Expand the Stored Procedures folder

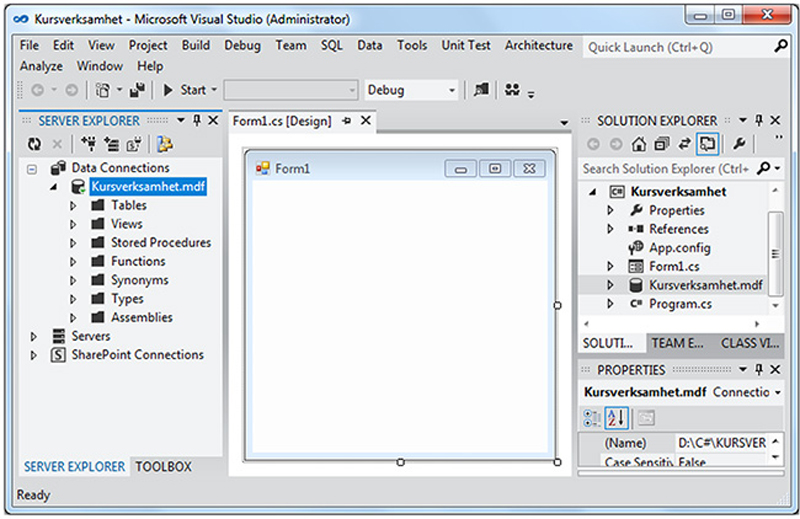click(x=73, y=243)
